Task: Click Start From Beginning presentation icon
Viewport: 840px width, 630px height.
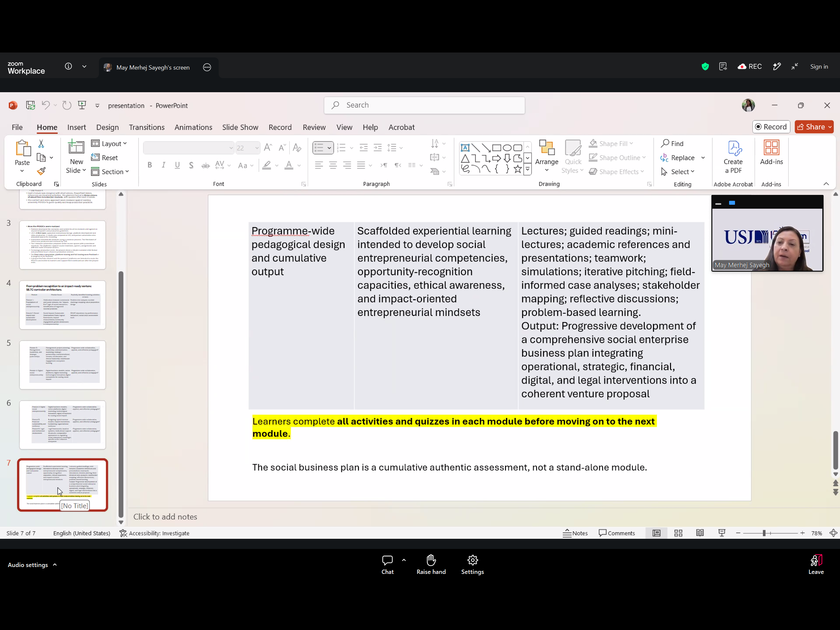Action: (82, 105)
